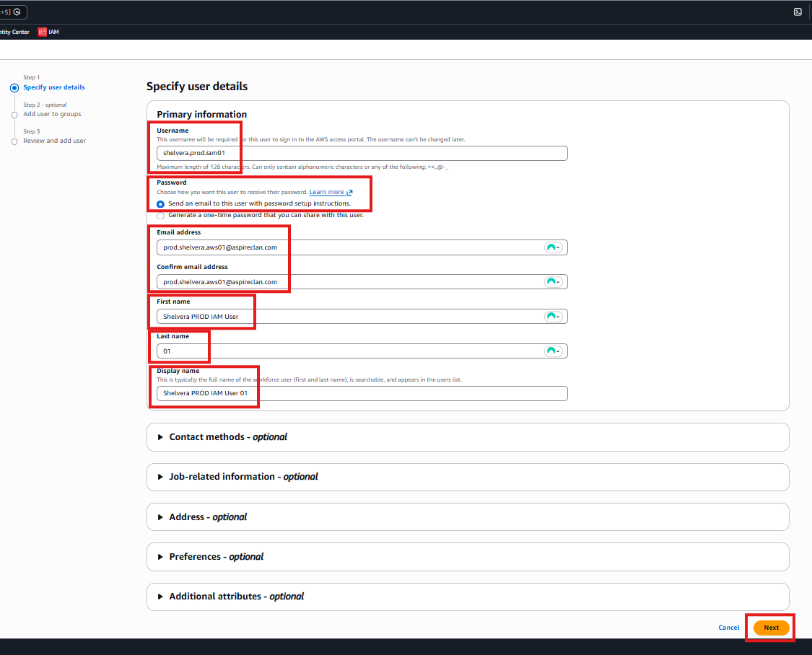
Task: Click into the Email address field
Action: [362, 247]
